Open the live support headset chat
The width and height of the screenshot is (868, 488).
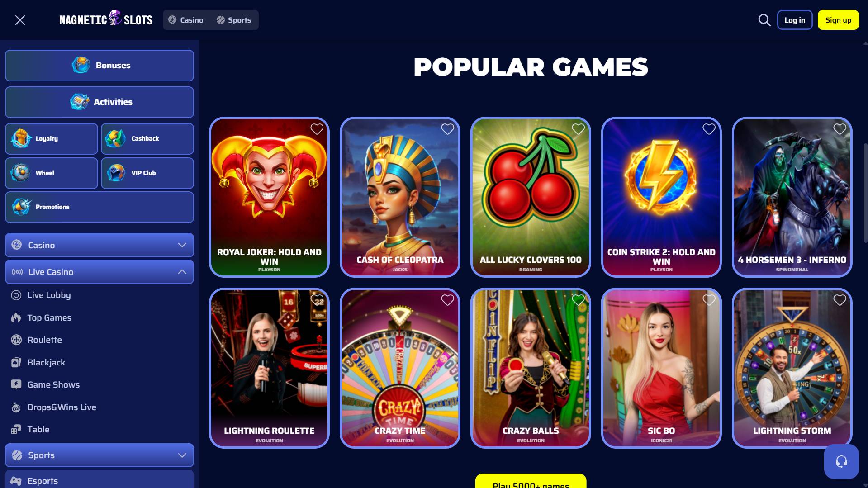tap(841, 461)
